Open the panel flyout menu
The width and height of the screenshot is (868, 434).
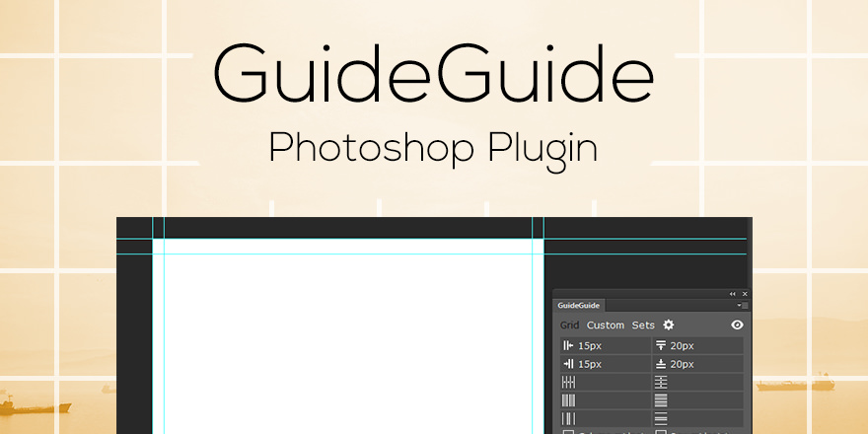coord(743,306)
